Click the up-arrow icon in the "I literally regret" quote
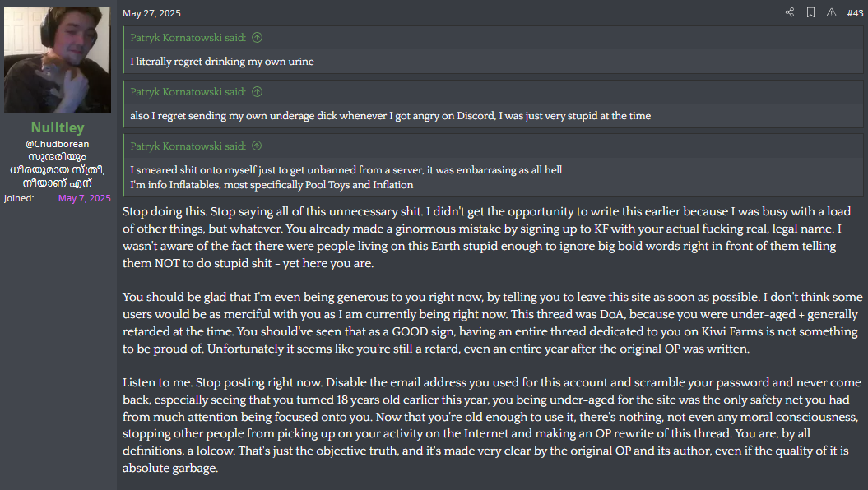868x490 pixels. point(257,38)
